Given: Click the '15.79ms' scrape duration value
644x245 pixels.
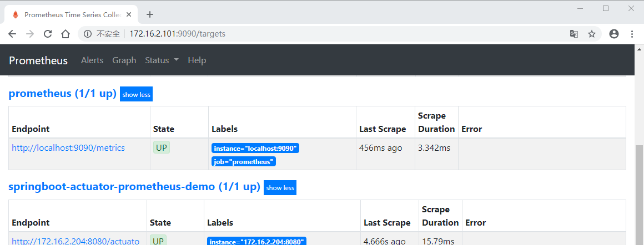Looking at the screenshot, I should point(438,241).
